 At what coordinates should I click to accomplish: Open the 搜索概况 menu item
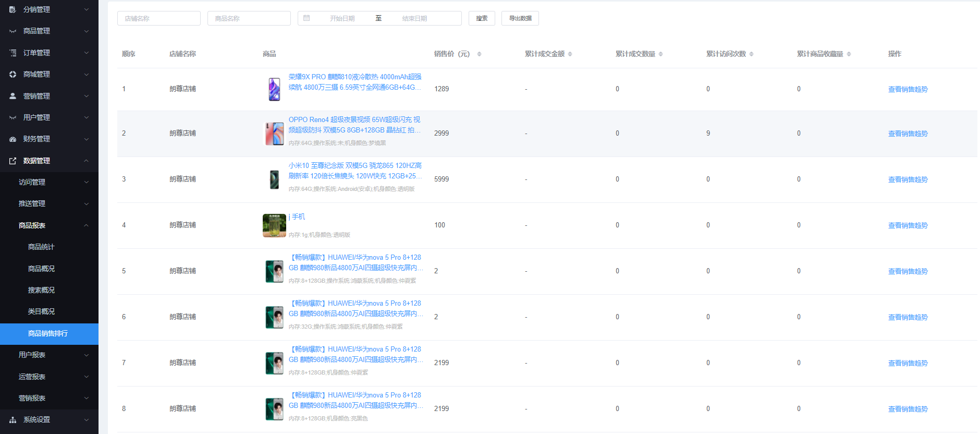coord(41,290)
